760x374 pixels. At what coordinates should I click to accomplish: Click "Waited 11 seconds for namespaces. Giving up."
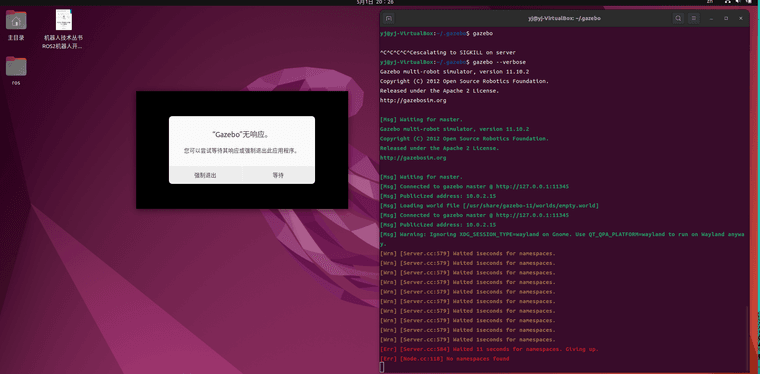tap(490, 349)
